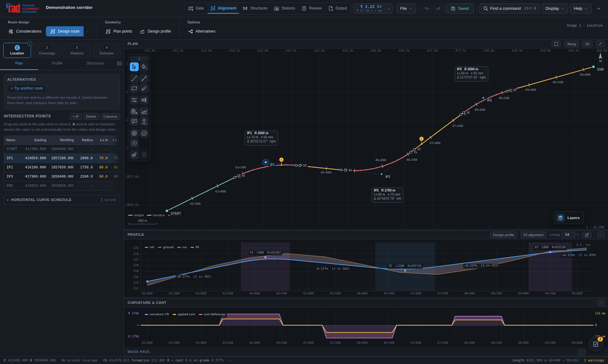
Task: Expand the Mass Haul panel
Action: (x=581, y=352)
